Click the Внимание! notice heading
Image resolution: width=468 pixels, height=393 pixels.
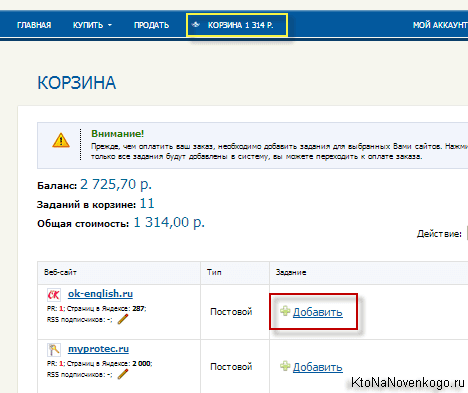[x=118, y=134]
